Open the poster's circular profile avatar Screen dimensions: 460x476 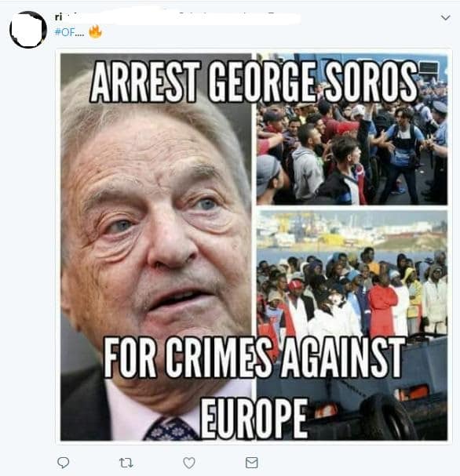coord(28,30)
